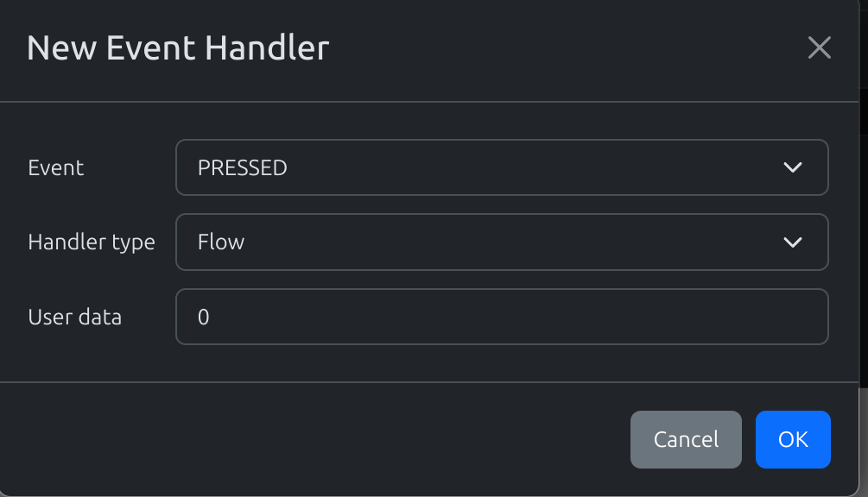Click the chevron arrow in Handler type field
This screenshot has width=868, height=497.
point(792,242)
